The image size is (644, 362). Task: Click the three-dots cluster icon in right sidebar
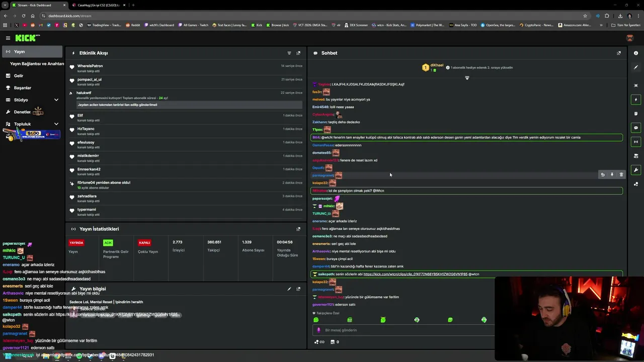coord(636,184)
